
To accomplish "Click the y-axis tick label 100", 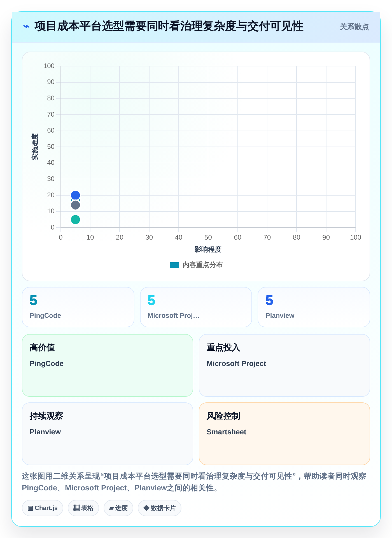I will [49, 66].
